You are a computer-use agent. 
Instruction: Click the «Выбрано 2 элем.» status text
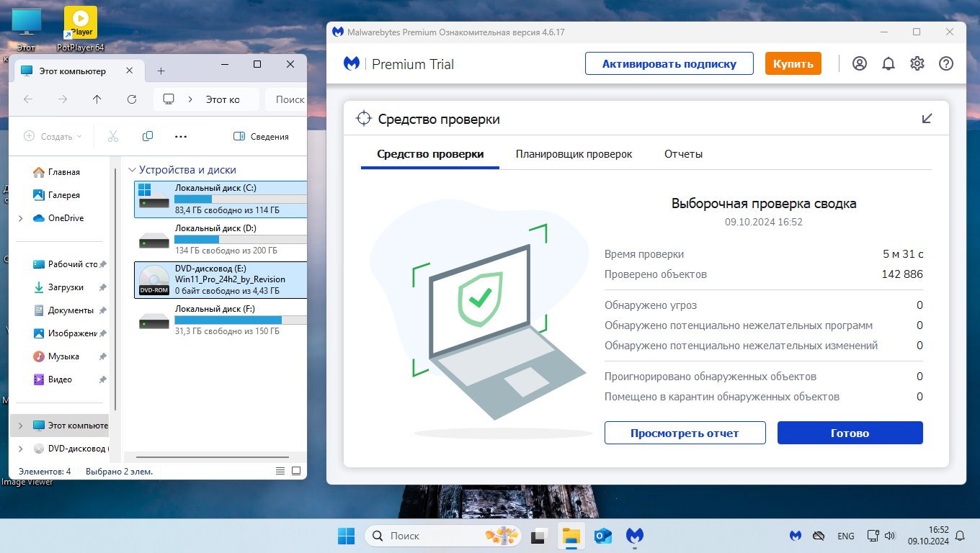coord(119,472)
